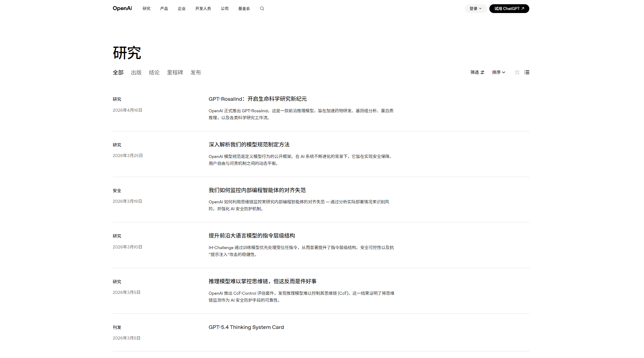
Task: Select the 发布 tab
Action: point(195,72)
